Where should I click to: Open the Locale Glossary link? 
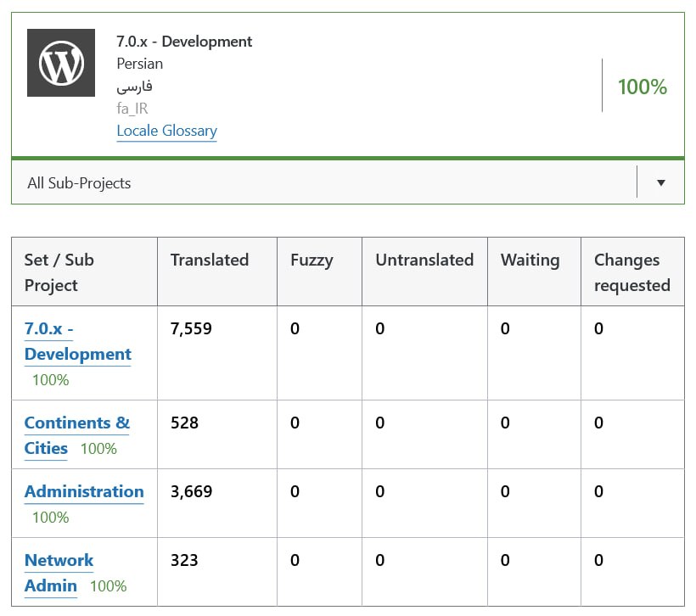(x=166, y=131)
